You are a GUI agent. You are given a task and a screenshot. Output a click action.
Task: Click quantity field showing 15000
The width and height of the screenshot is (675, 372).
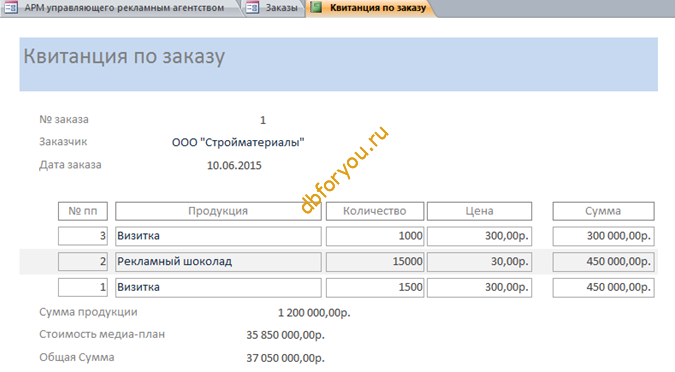coord(375,262)
